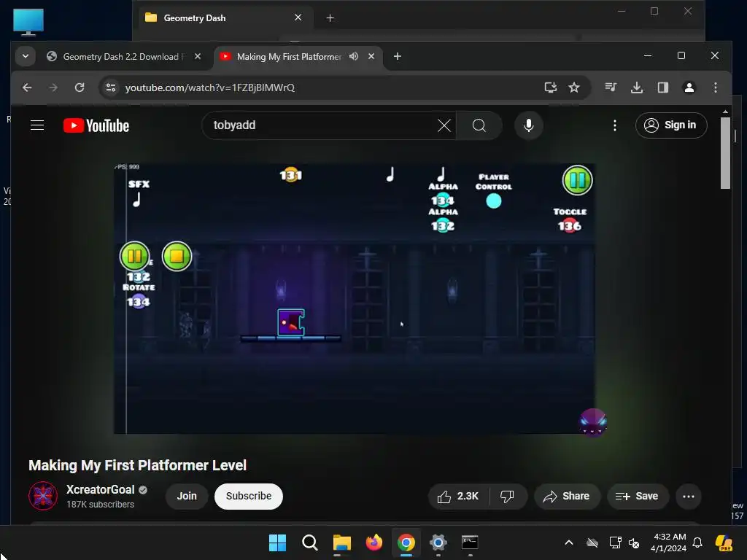
Task: Open more actions ellipsis below video
Action: click(689, 496)
